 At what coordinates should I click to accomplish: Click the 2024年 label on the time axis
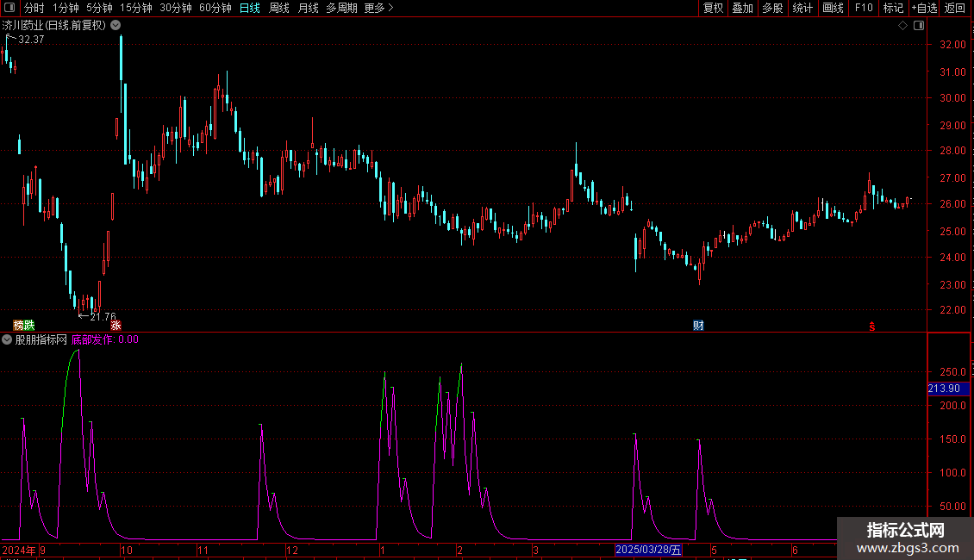click(19, 550)
